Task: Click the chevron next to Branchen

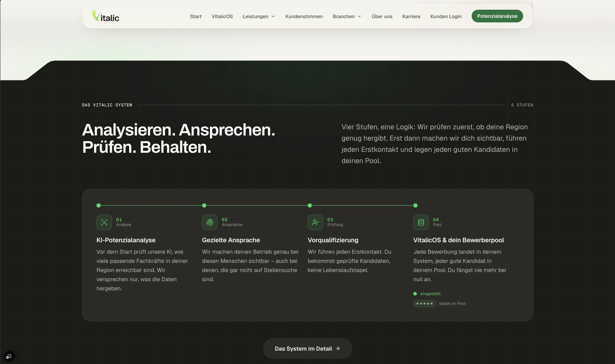Action: click(359, 16)
